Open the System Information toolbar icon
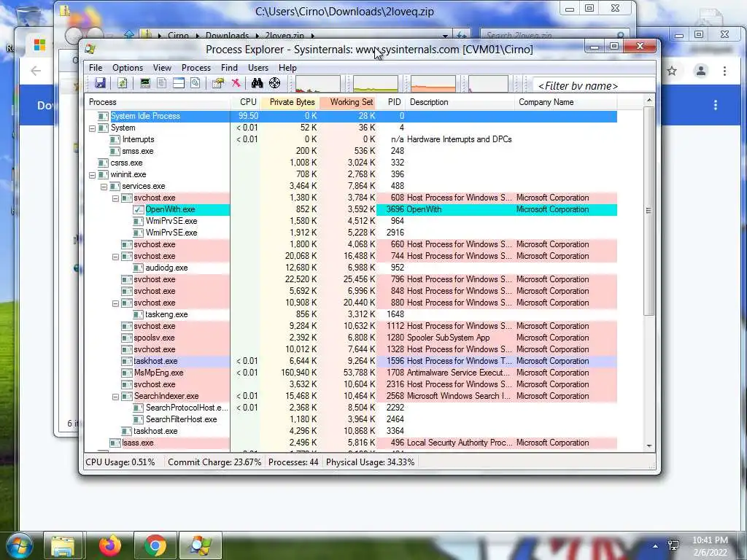Image resolution: width=747 pixels, height=560 pixels. click(x=145, y=83)
